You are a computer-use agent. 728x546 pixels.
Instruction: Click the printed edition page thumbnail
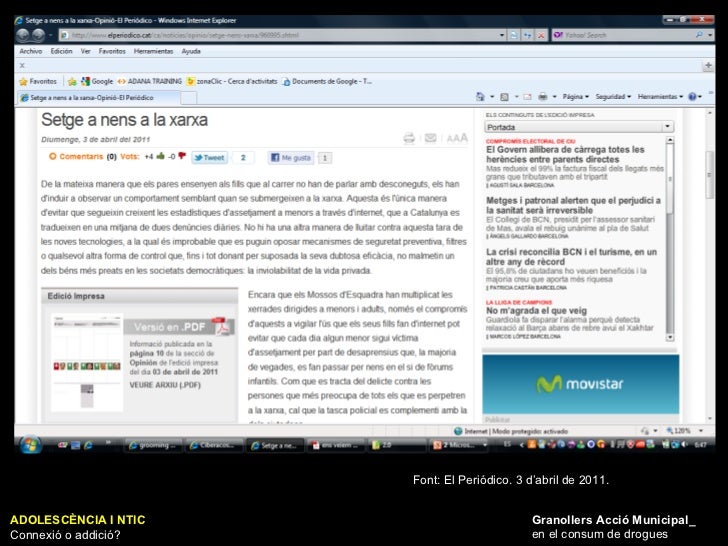click(x=87, y=363)
